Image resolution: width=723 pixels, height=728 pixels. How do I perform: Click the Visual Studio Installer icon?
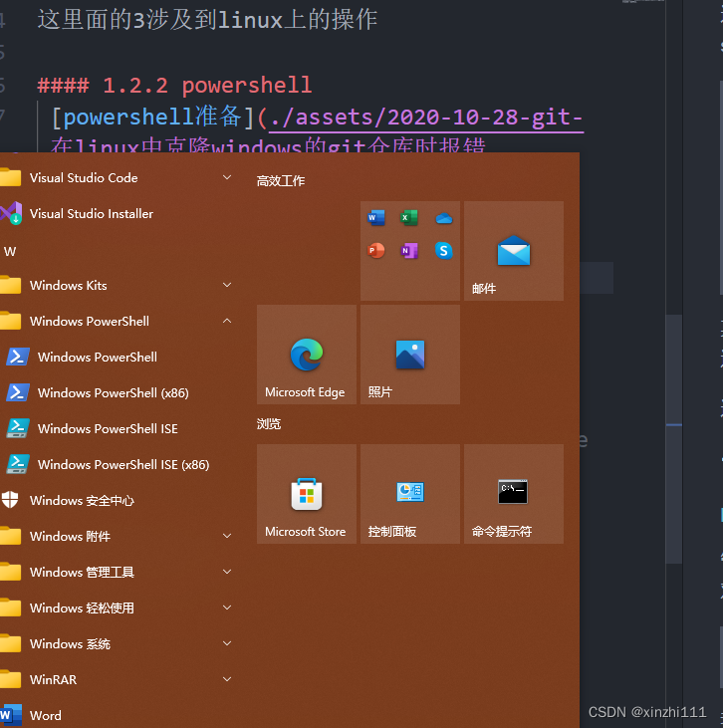[x=11, y=213]
